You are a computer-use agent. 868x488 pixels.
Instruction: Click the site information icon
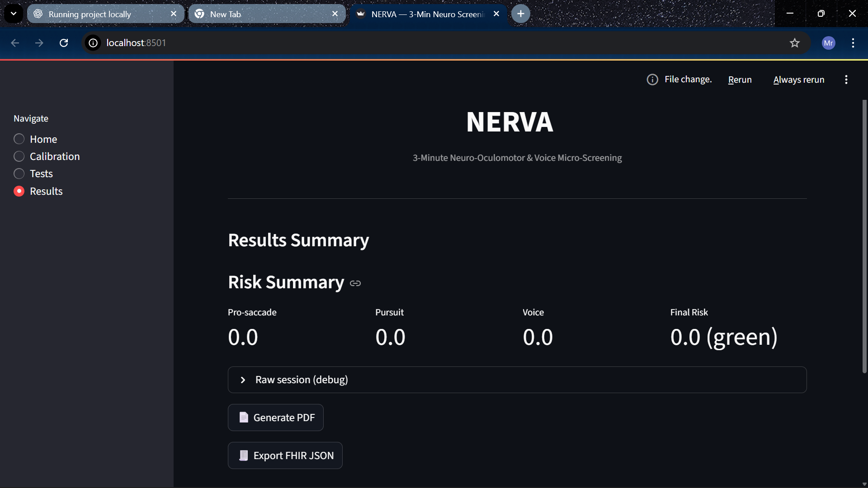click(x=93, y=43)
